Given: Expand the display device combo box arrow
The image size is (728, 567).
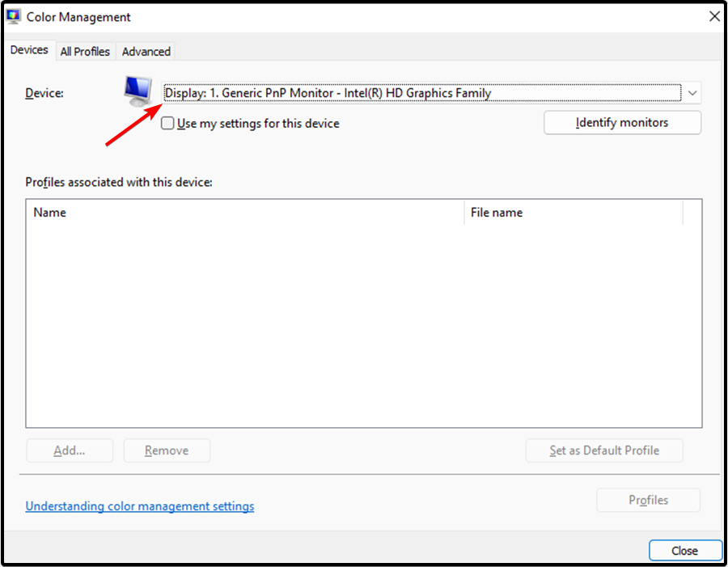Looking at the screenshot, I should (692, 92).
